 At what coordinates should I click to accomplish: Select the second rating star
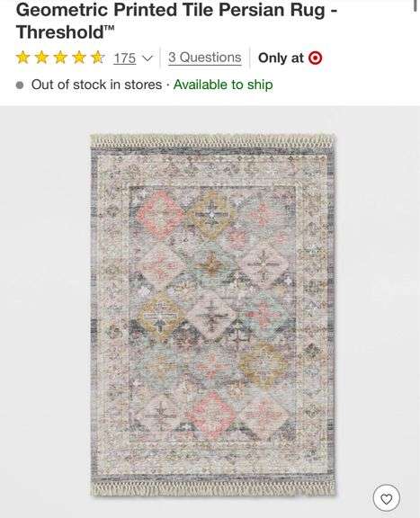coord(41,58)
